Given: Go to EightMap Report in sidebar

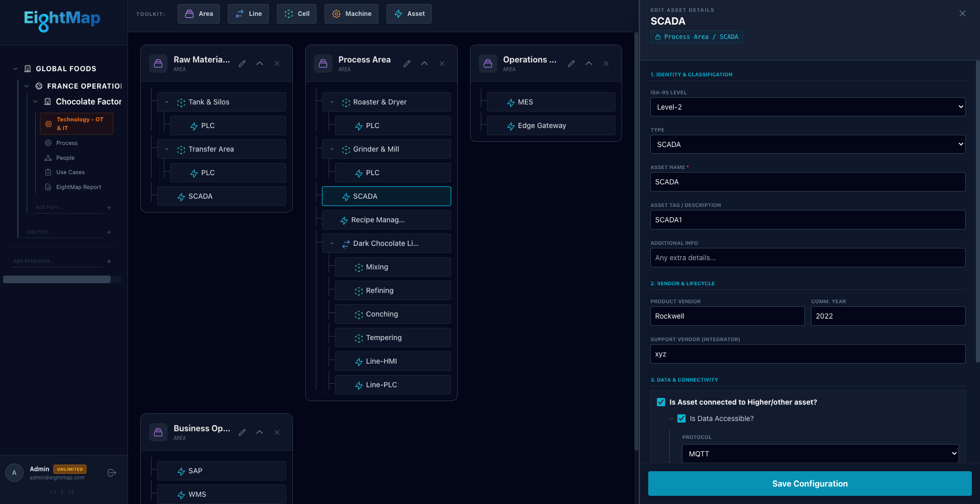Looking at the screenshot, I should pyautogui.click(x=78, y=187).
